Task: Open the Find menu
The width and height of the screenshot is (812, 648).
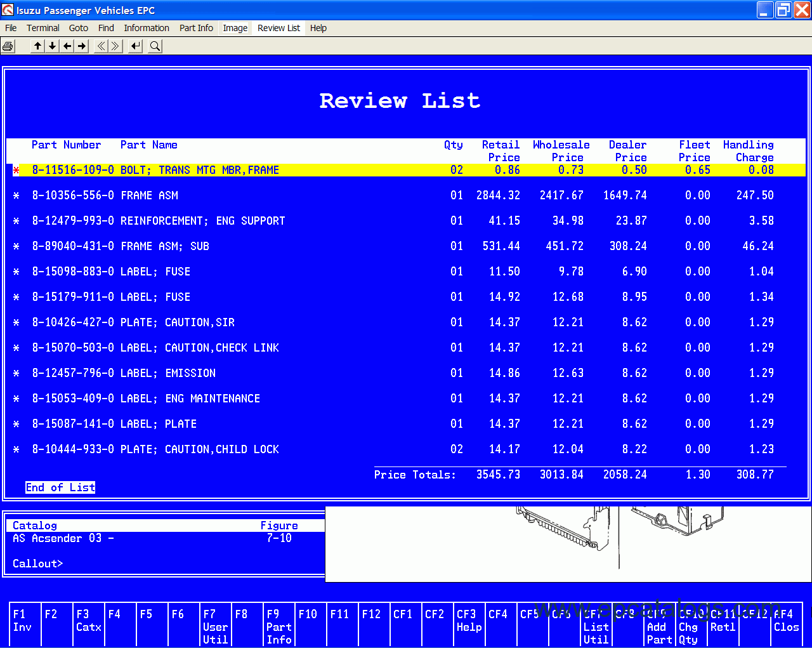Action: pos(106,28)
